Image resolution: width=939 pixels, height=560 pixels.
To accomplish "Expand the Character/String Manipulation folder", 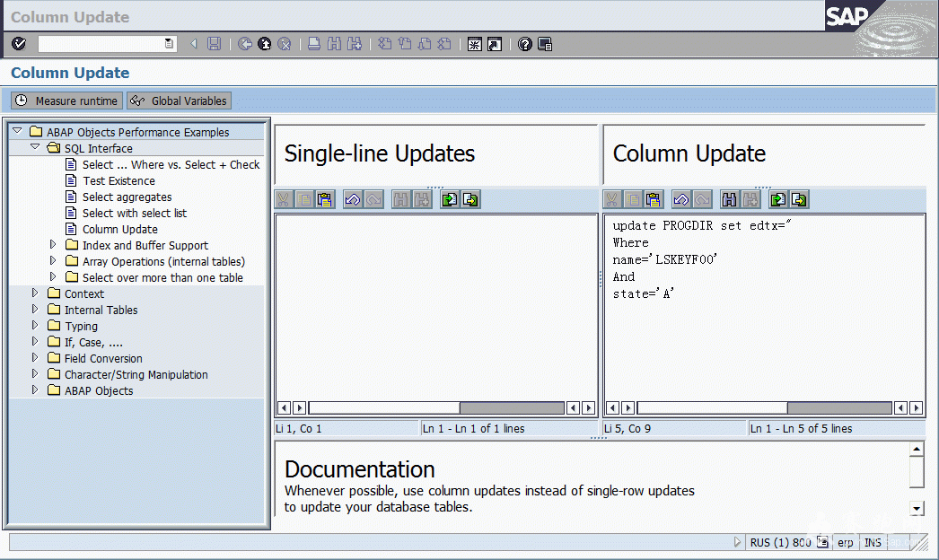I will (x=35, y=373).
